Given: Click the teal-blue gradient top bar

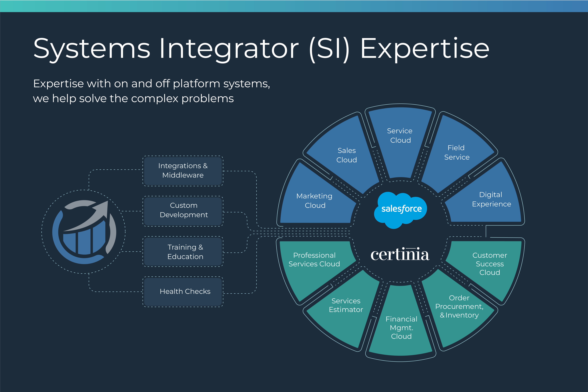Looking at the screenshot, I should pos(294,6).
